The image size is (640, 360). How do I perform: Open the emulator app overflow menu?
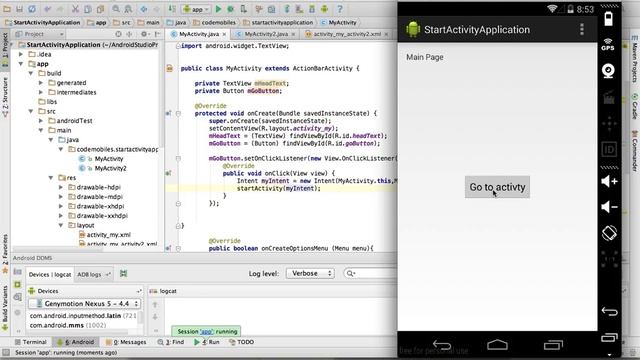point(582,29)
